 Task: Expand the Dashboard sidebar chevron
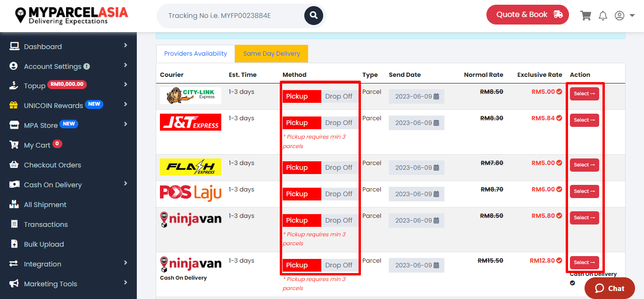[125, 45]
